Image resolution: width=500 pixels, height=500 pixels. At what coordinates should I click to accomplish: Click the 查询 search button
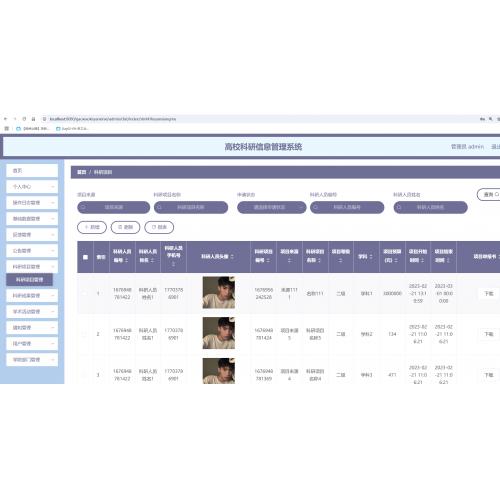(x=489, y=194)
